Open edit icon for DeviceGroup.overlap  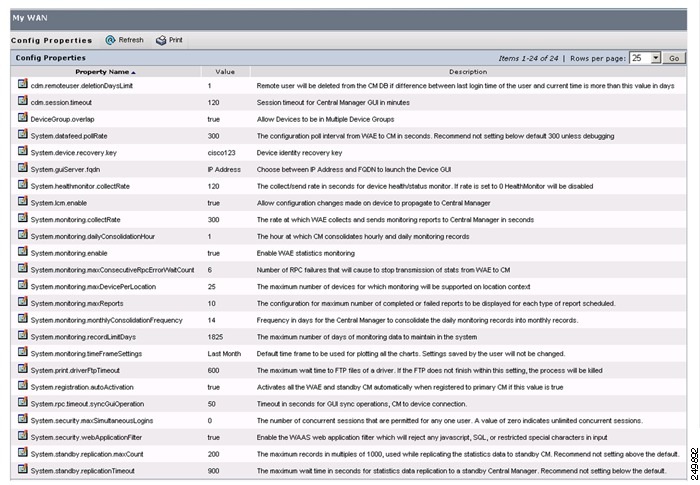tap(23, 117)
